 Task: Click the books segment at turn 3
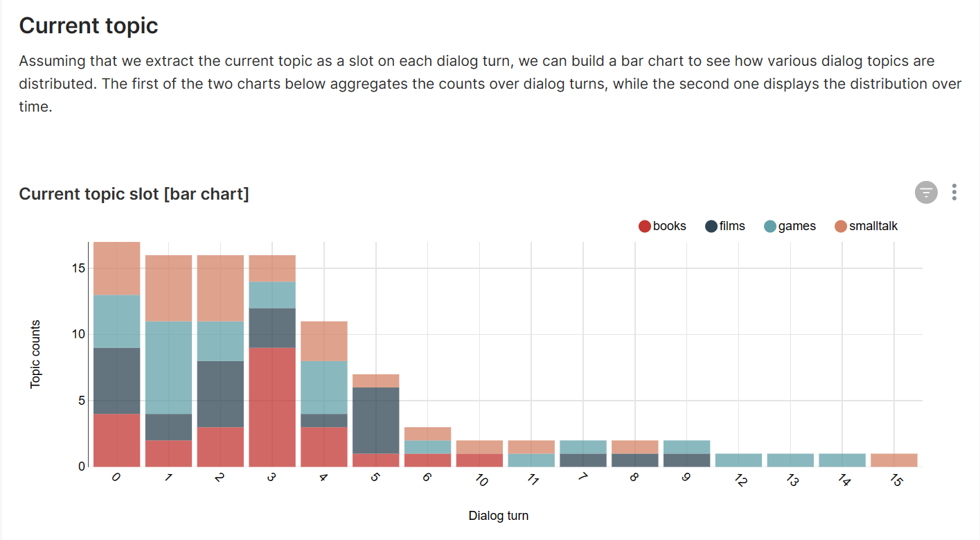(x=272, y=406)
